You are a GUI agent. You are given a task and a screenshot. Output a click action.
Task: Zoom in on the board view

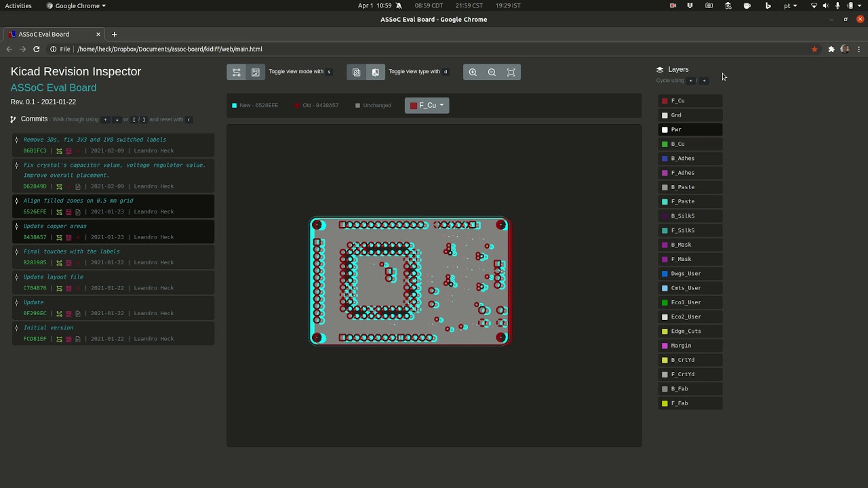(x=473, y=72)
